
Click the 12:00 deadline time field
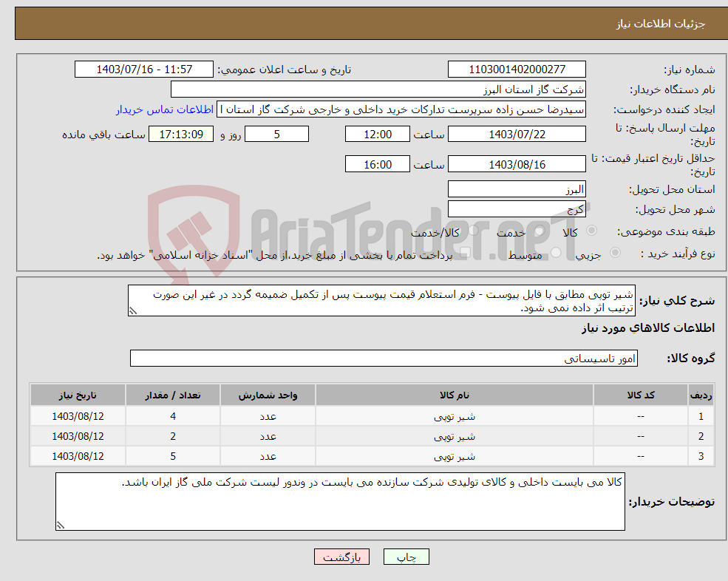378,135
